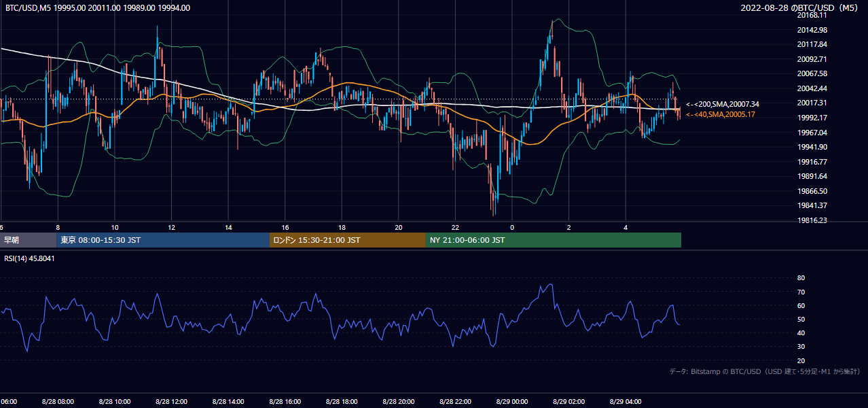Click price axis value 19941.90

[812, 147]
